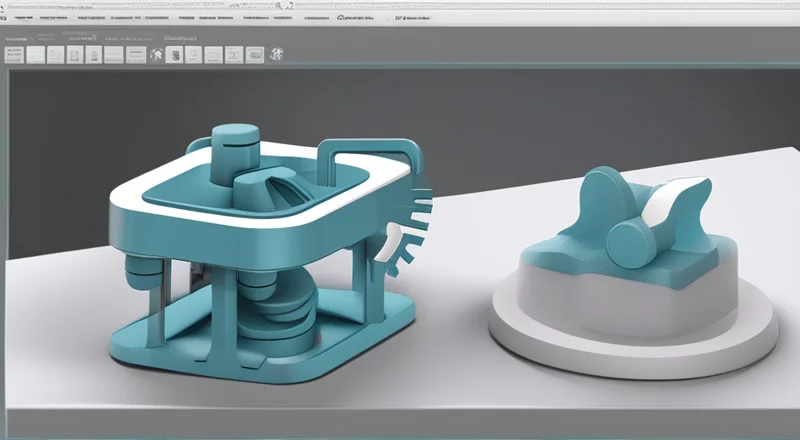Select the dark striped icon right of first globe

pos(174,55)
